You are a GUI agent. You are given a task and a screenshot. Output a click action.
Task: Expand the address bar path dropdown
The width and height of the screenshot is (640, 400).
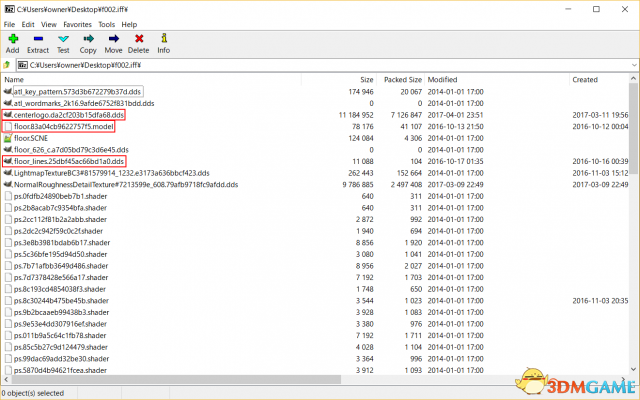pos(634,65)
